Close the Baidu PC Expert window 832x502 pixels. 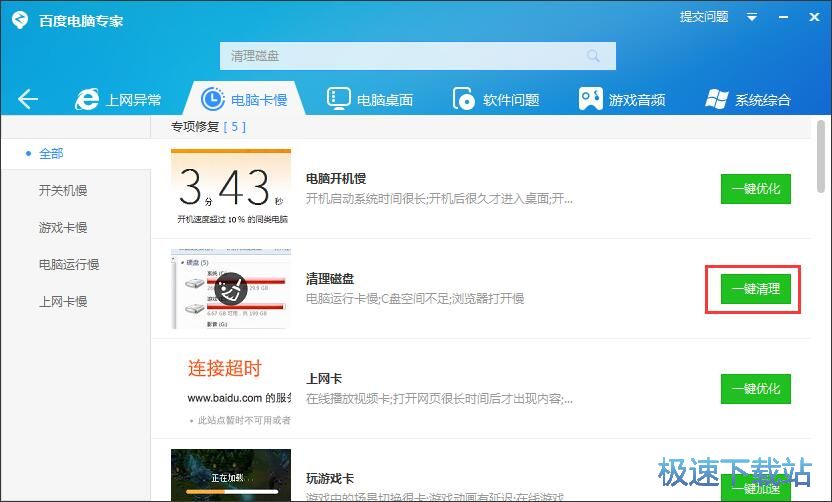tap(814, 18)
